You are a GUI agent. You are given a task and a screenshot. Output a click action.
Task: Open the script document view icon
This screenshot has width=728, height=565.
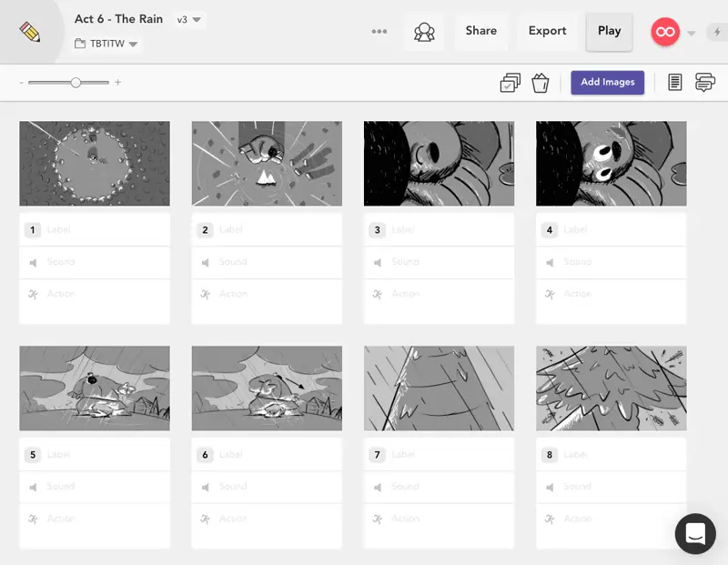[674, 82]
